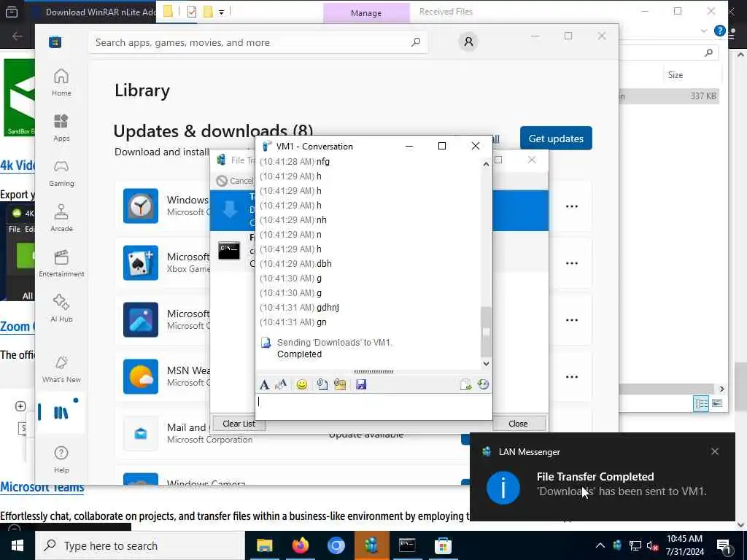Click the Store profile account icon
This screenshot has width=747, height=560.
[469, 42]
